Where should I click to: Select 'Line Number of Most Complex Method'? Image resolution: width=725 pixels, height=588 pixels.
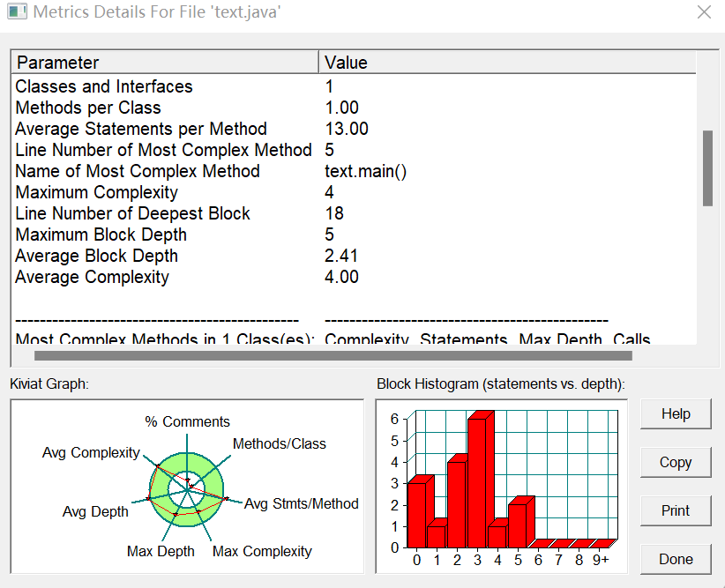pyautogui.click(x=354, y=150)
